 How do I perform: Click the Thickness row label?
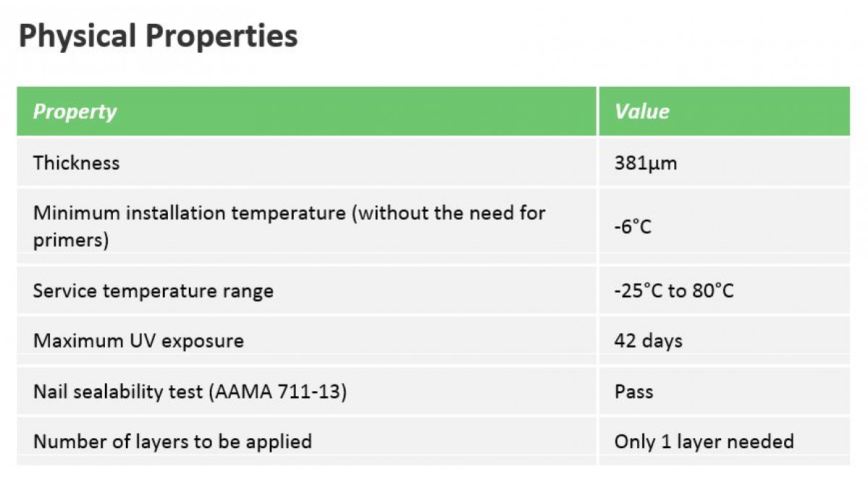[76, 163]
